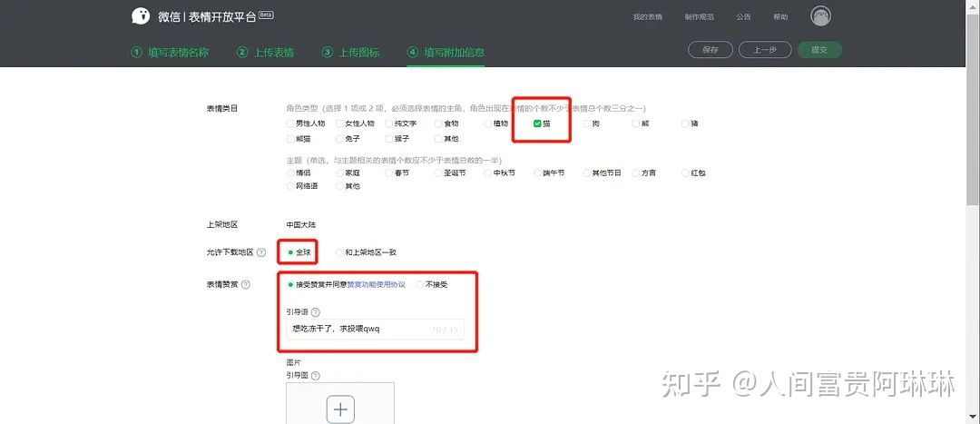Screen dimensions: 980x424
Task: Show help icon beside 引导语
Action: pyautogui.click(x=316, y=312)
